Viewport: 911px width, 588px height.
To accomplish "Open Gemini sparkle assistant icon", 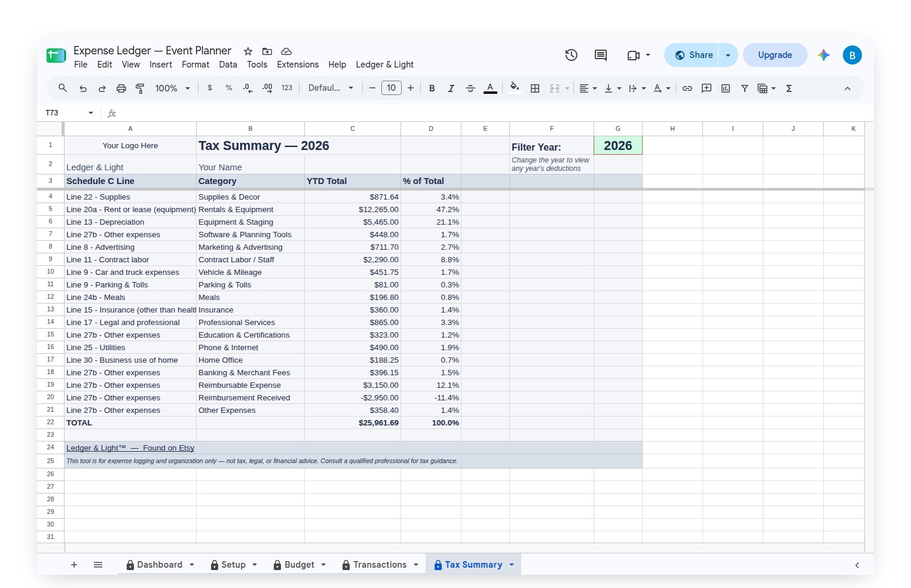I will click(824, 55).
